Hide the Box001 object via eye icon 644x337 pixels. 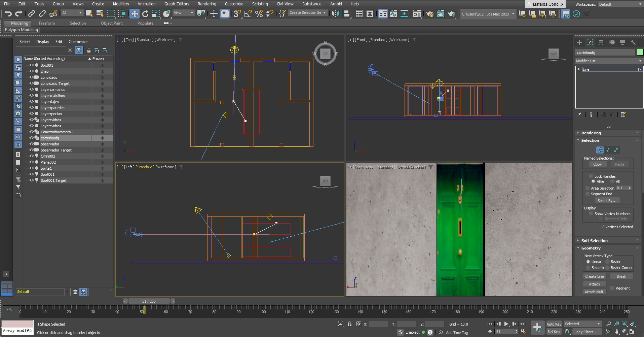(x=31, y=65)
